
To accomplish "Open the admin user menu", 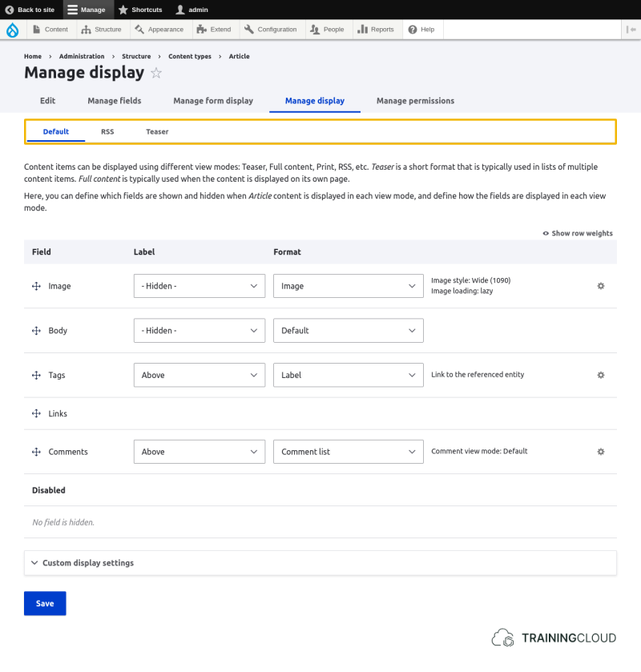I will [x=191, y=10].
